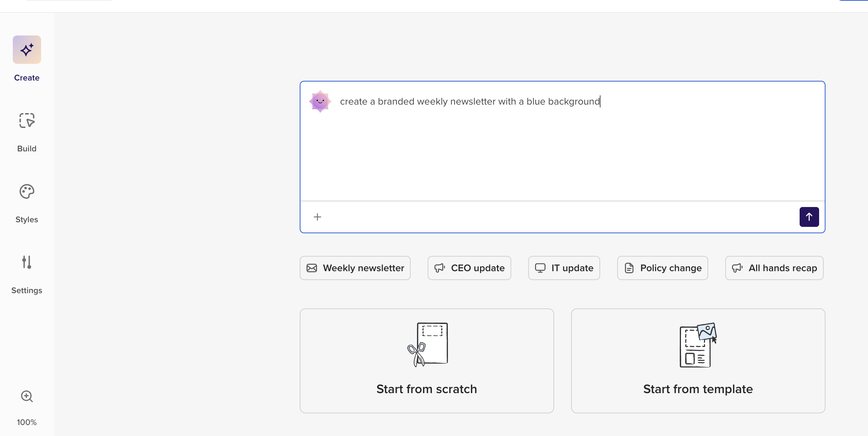Open the Styles palette icon
868x436 pixels.
[x=27, y=191]
